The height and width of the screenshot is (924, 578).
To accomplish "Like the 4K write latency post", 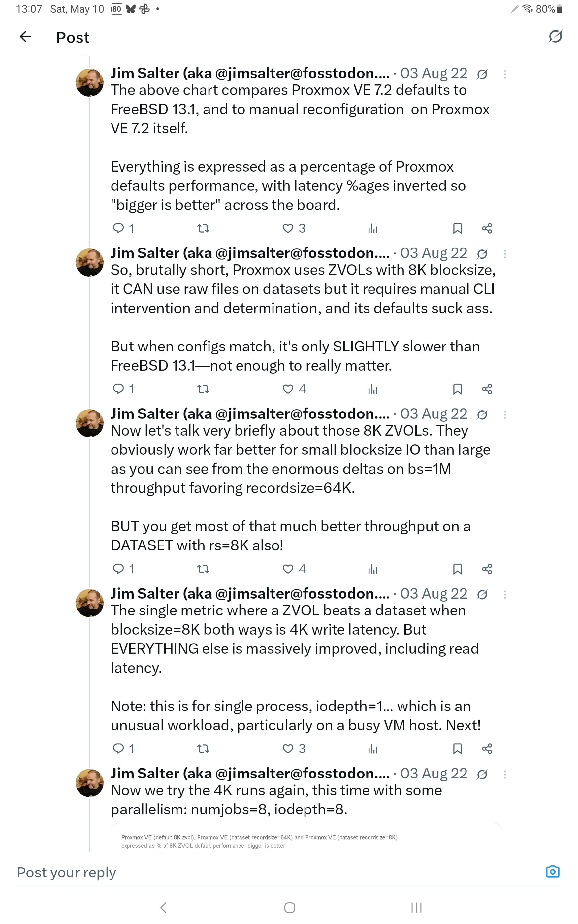I will click(288, 748).
